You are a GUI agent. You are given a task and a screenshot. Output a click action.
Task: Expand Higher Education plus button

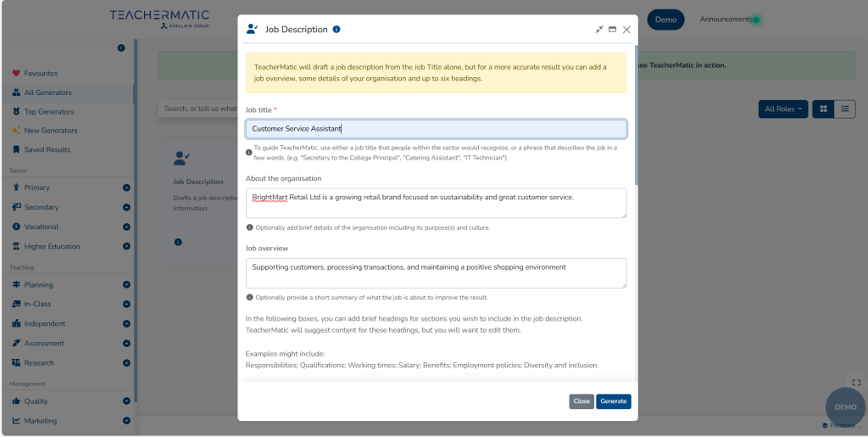pyautogui.click(x=126, y=246)
